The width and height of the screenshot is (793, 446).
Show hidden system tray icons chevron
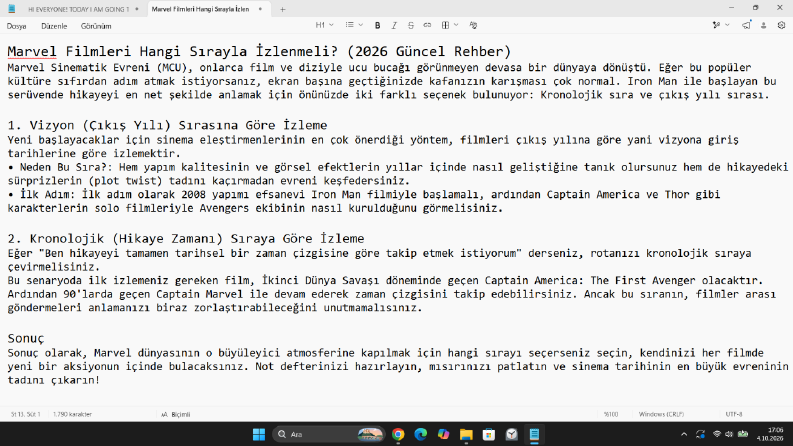[x=684, y=434]
